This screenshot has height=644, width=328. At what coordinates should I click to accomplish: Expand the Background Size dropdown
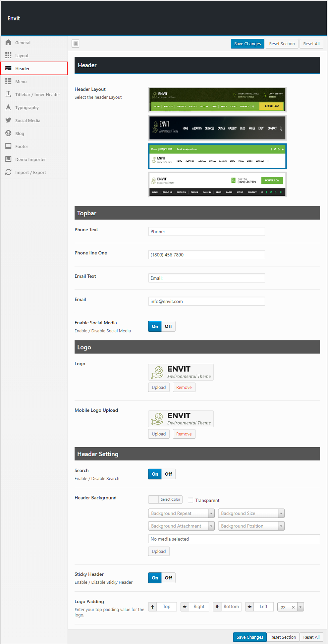point(251,513)
